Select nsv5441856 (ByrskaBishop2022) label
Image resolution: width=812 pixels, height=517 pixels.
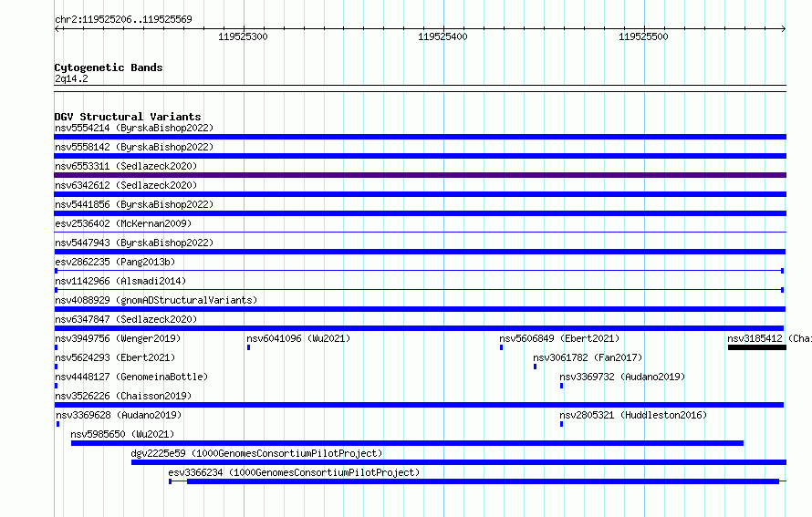point(134,204)
